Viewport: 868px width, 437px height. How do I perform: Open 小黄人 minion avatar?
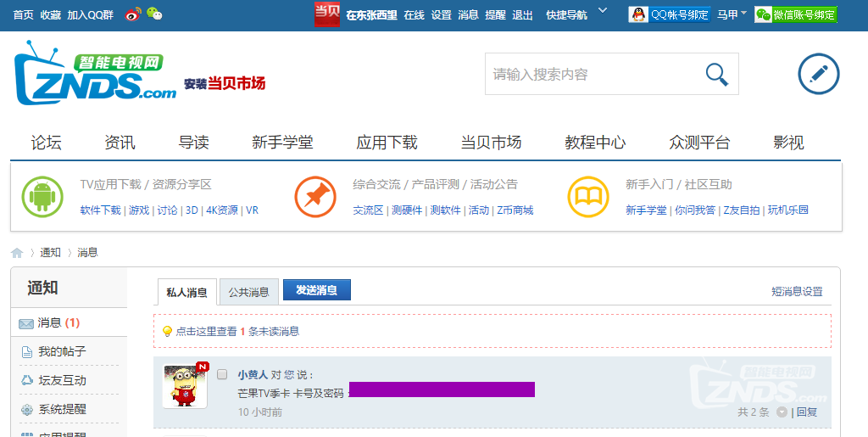coord(185,386)
